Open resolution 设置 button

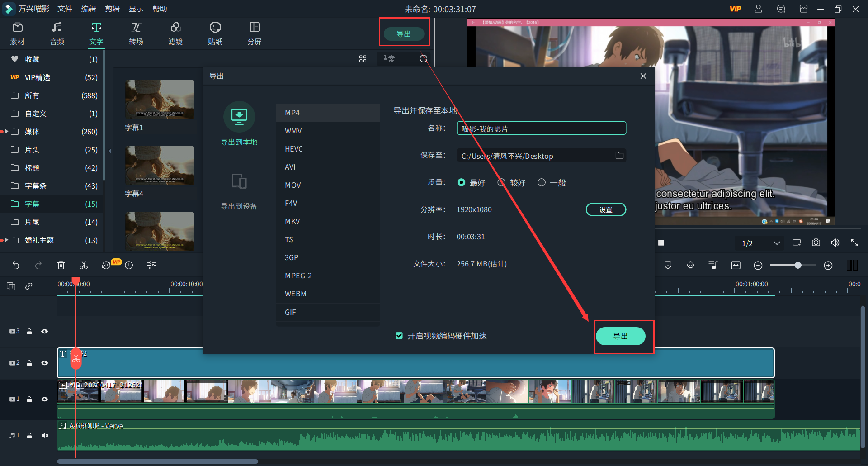click(x=606, y=209)
